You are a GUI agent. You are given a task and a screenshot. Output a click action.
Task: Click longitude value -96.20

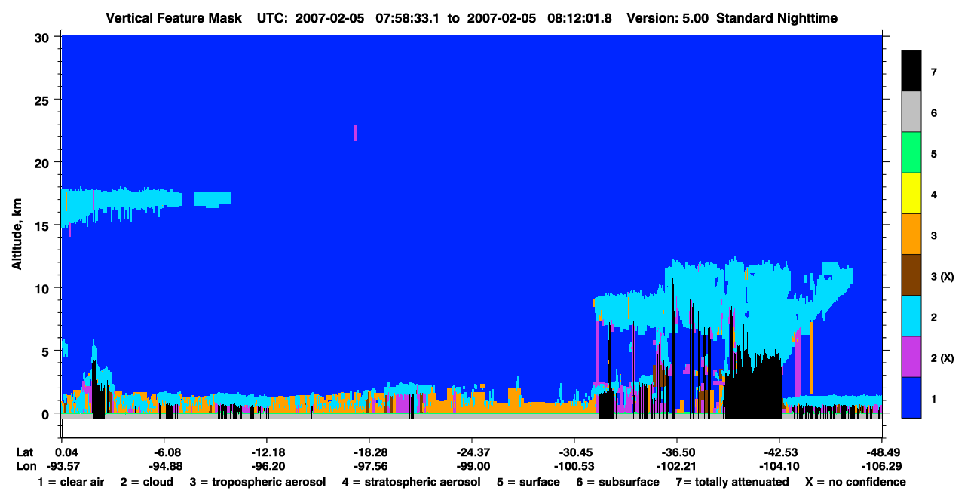[x=267, y=466]
